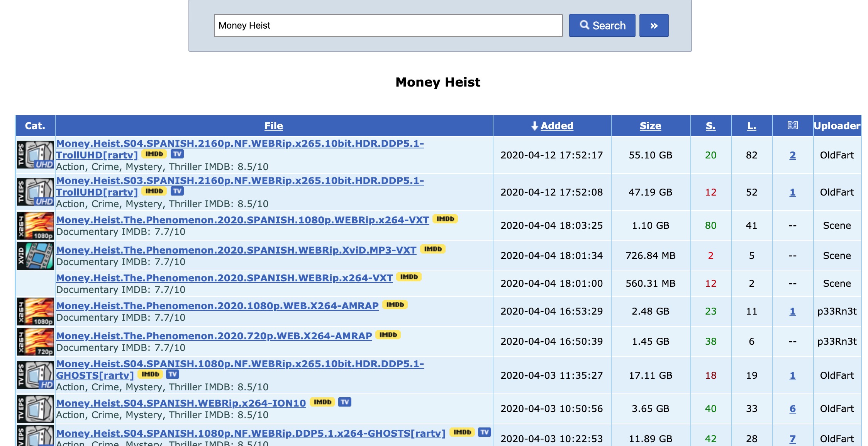The image size is (868, 446).
Task: Click the Uploader column header
Action: coord(837,126)
